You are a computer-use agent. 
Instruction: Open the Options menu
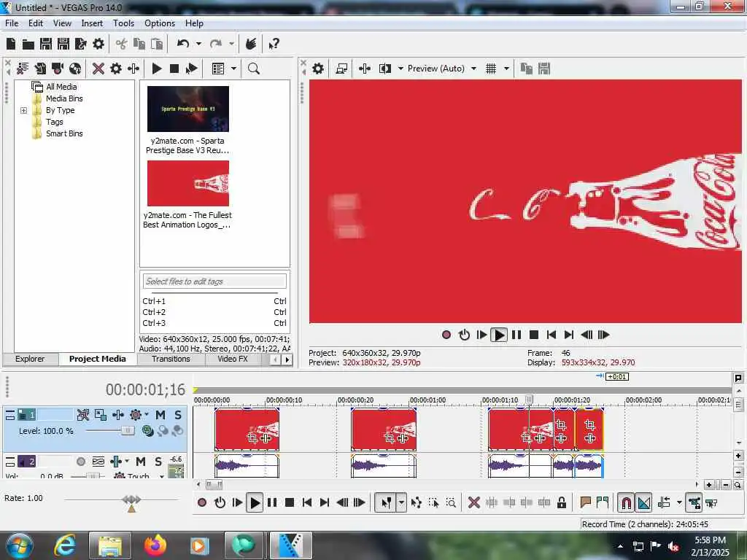[160, 23]
